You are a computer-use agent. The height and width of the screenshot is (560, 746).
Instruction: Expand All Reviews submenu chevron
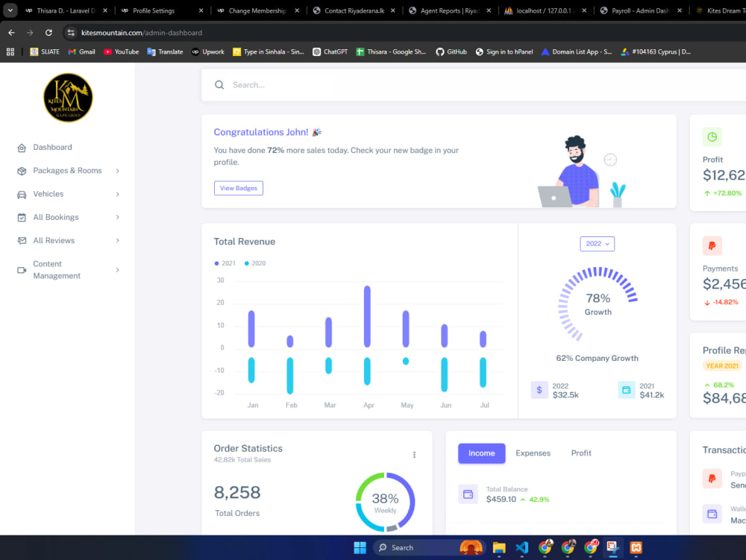(x=118, y=241)
